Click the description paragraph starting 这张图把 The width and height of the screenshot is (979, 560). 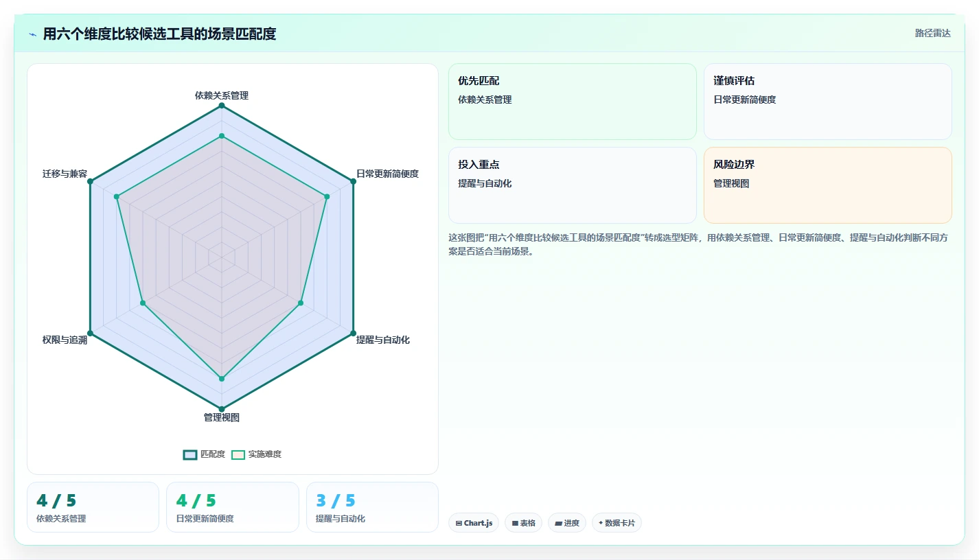coord(699,244)
